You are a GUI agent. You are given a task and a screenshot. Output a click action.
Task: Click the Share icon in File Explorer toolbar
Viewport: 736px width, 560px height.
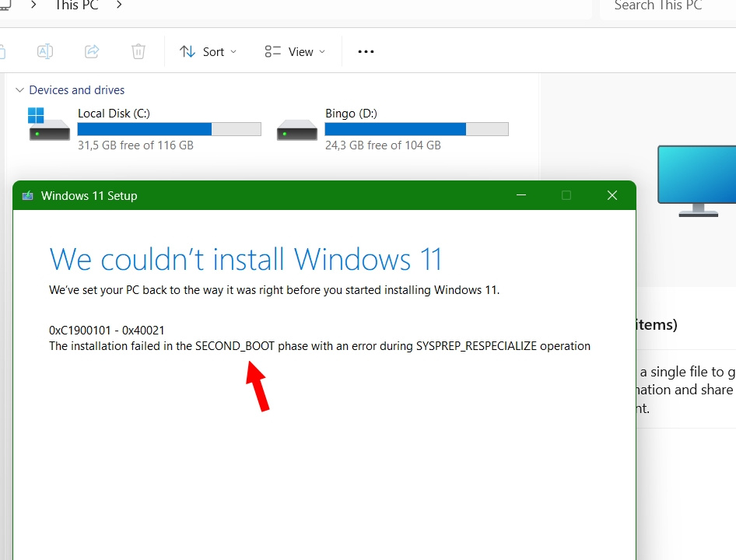(92, 51)
